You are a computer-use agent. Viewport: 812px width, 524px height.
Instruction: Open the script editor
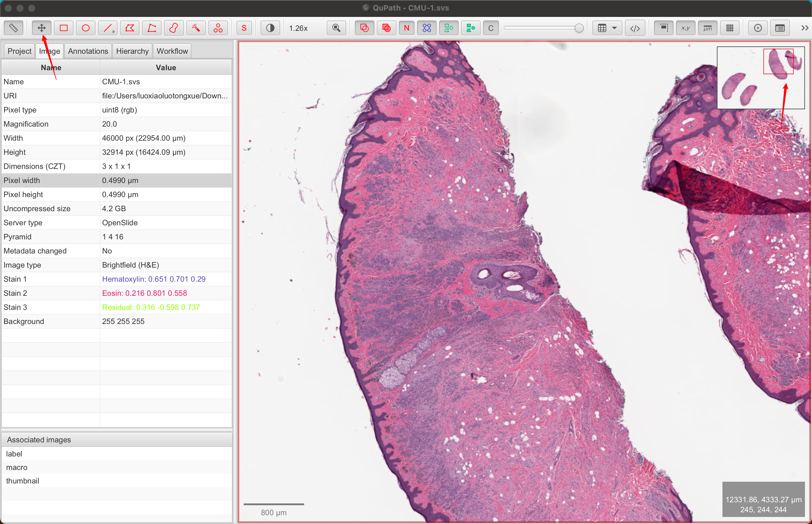tap(635, 28)
